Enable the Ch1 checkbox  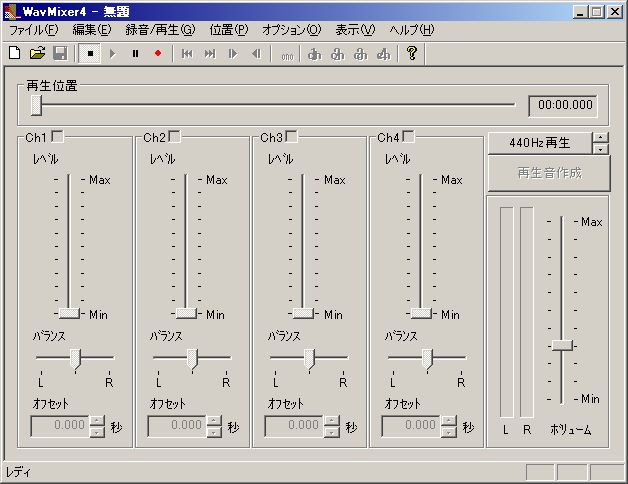click(57, 137)
